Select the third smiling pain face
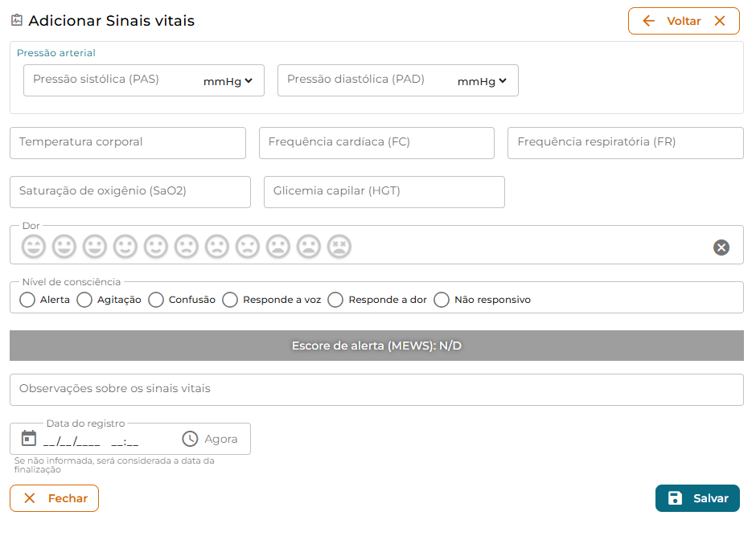The width and height of the screenshot is (756, 536). coord(95,247)
